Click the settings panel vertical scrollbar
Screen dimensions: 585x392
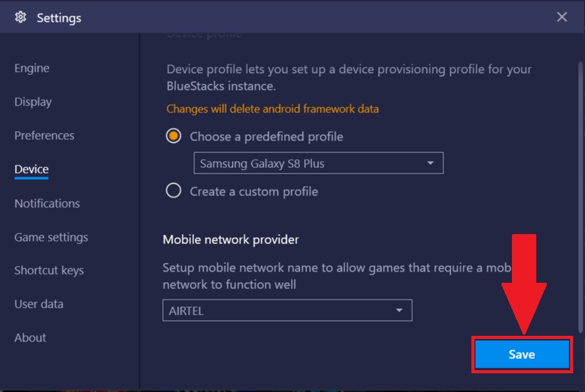click(580, 198)
